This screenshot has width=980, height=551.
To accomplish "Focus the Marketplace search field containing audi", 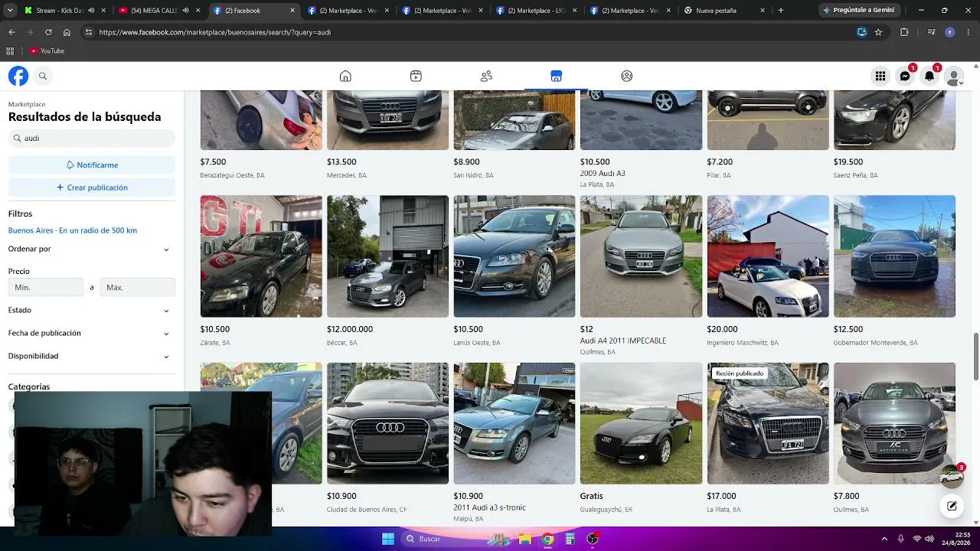I will [92, 139].
